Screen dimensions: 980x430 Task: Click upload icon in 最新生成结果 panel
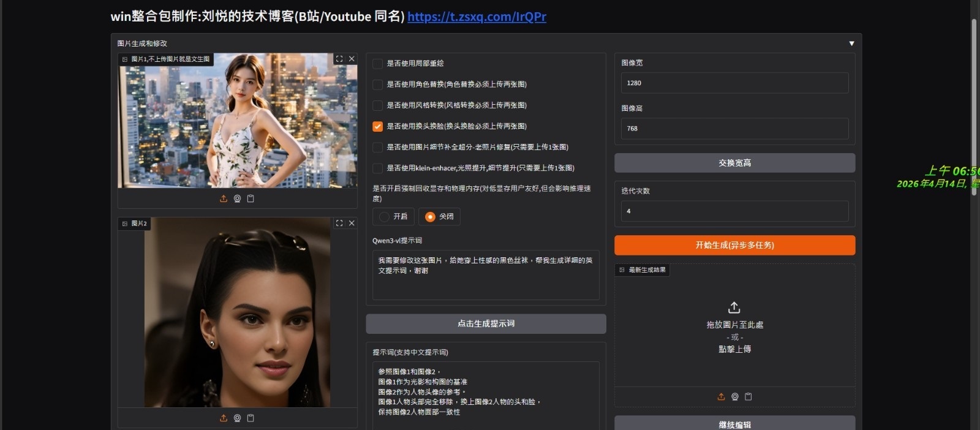coord(721,396)
